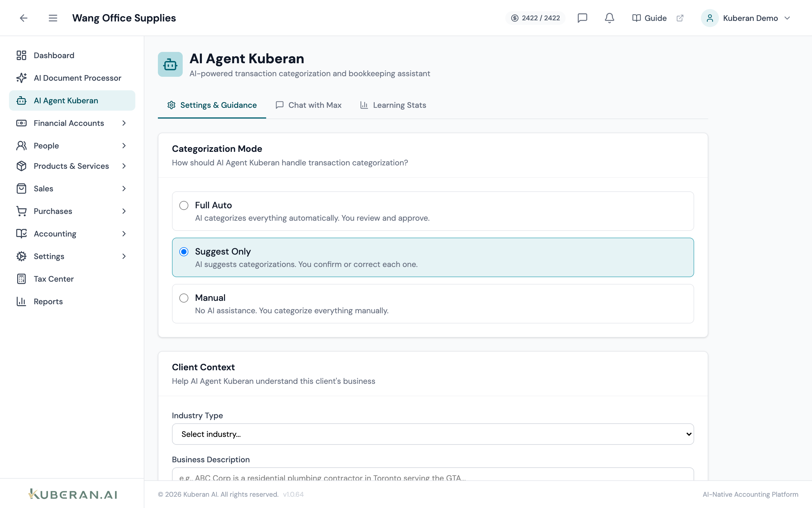Click the AI Document Processor sparkle icon
This screenshot has height=508, width=812.
21,78
